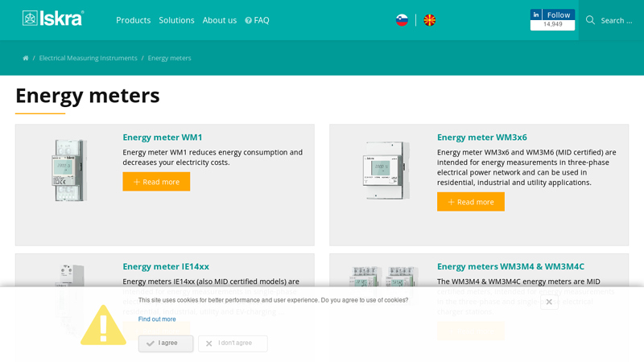Switch language via Macedonian flag icon
The image size is (644, 362).
pyautogui.click(x=430, y=20)
